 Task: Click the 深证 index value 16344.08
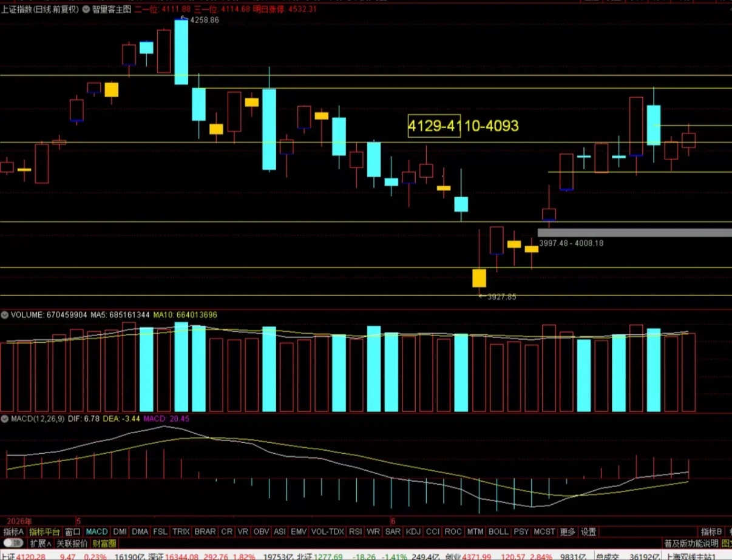[181, 556]
